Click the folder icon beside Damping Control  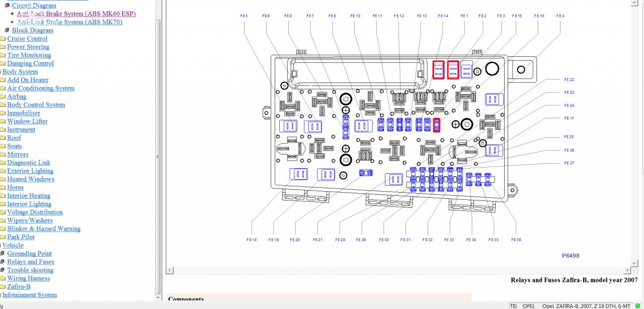point(3,63)
